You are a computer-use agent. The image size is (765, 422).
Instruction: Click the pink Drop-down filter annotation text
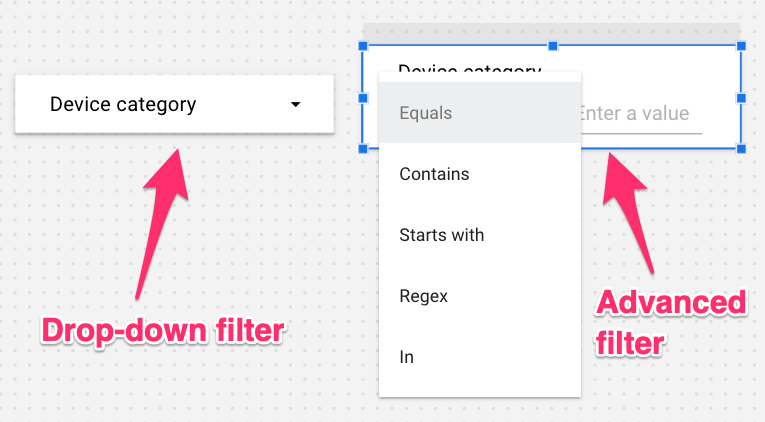point(162,331)
